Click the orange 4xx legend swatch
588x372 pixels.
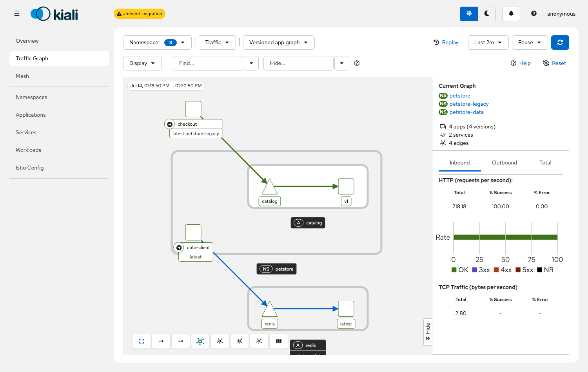[496, 270]
